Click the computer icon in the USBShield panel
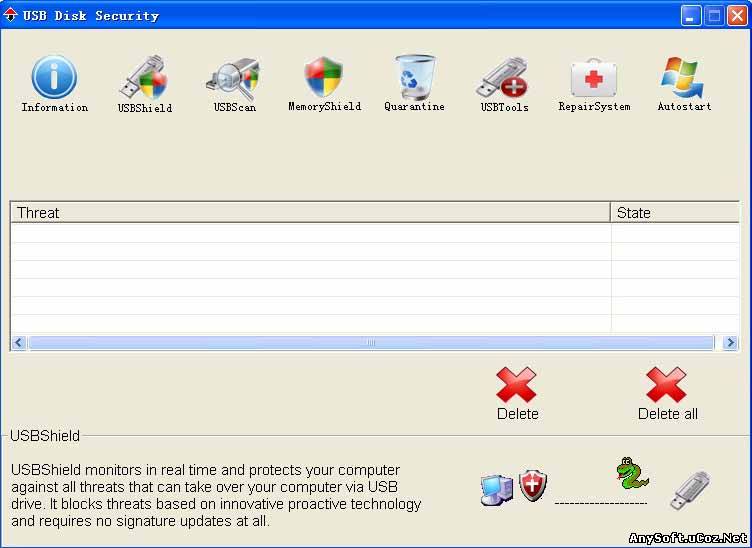 click(x=497, y=489)
